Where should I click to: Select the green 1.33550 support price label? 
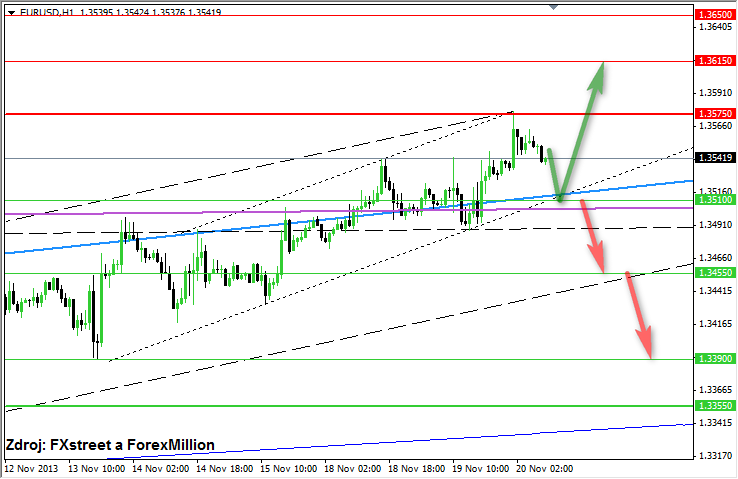715,406
